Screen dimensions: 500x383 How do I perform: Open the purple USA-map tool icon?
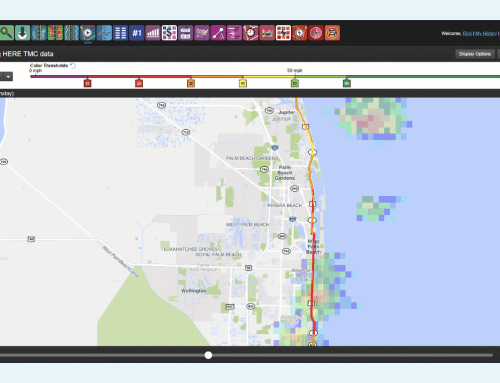(202, 33)
